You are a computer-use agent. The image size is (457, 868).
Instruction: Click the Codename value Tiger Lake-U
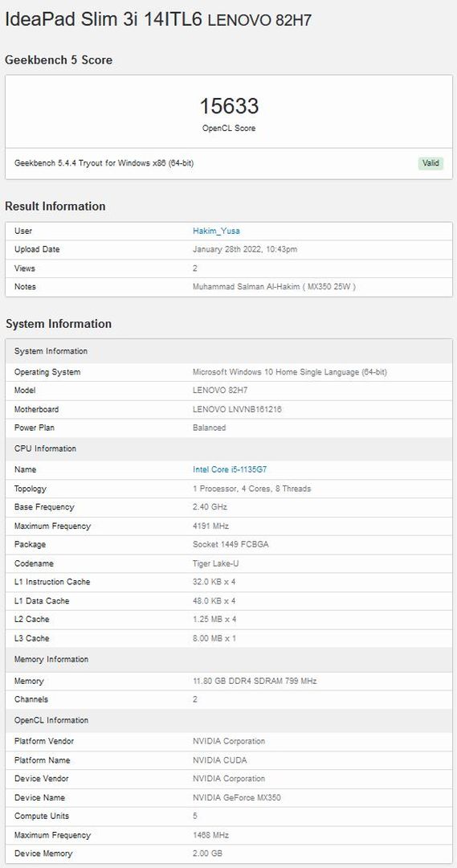216,563
